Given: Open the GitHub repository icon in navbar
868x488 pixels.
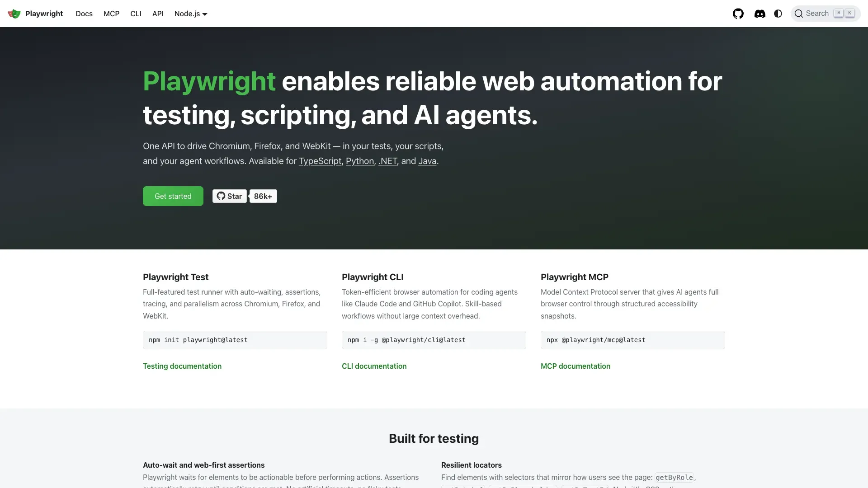Looking at the screenshot, I should click(x=738, y=14).
